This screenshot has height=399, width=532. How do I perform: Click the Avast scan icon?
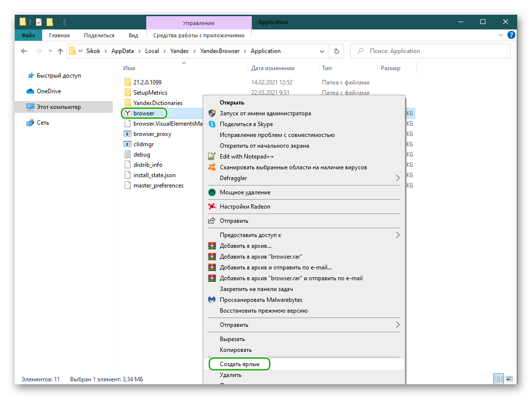212,167
